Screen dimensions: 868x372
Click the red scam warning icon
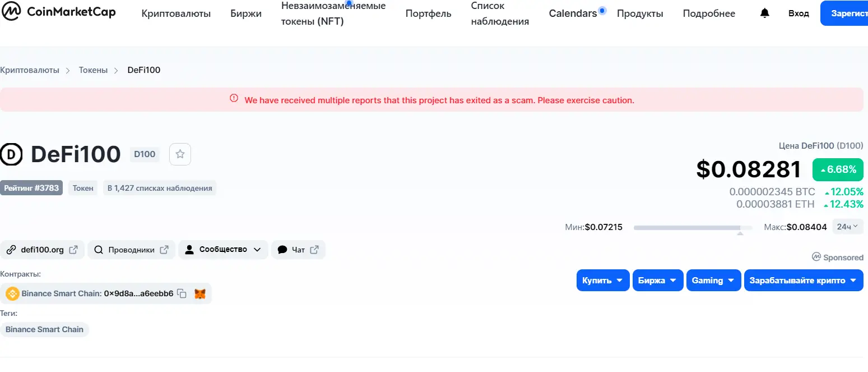234,99
